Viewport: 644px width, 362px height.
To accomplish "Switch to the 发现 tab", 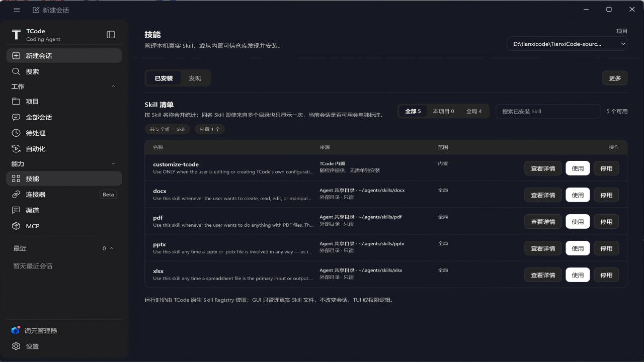I will tap(195, 78).
